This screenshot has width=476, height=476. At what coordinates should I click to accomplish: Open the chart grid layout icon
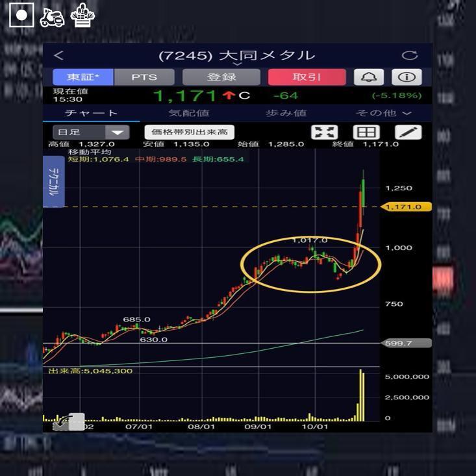366,132
